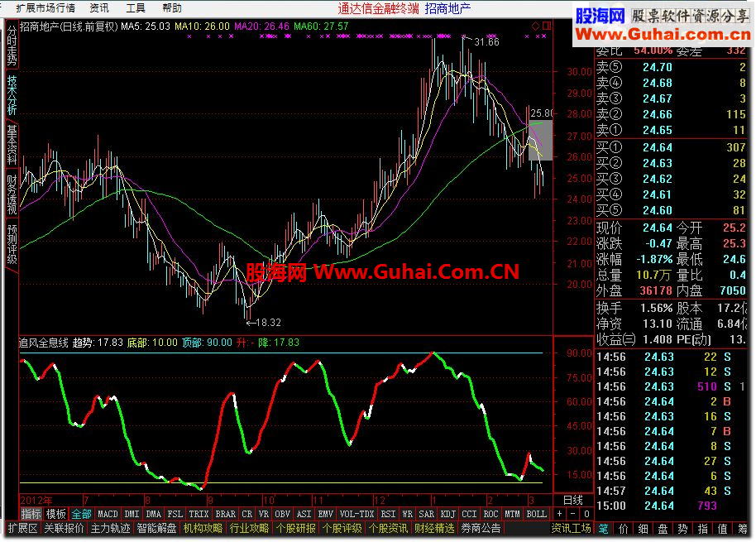Viewport: 756px width, 542px height.
Task: Apply the DMI indicator
Action: [x=132, y=514]
